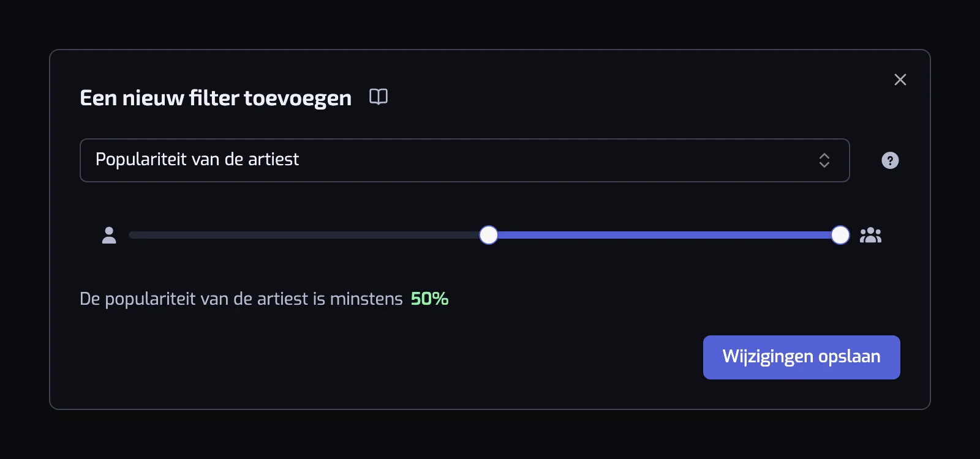Close the dialog with the X icon
Screen dimensions: 980x459
coord(900,80)
